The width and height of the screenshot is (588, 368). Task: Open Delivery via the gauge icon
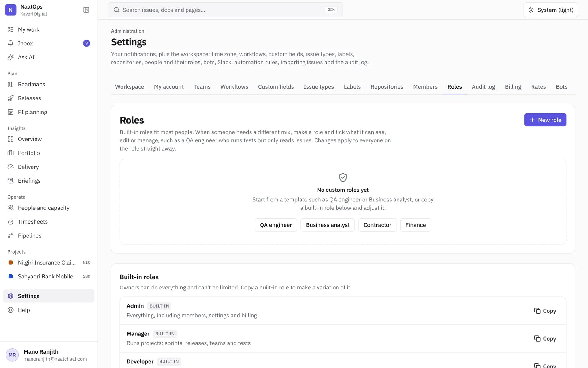[x=11, y=167]
